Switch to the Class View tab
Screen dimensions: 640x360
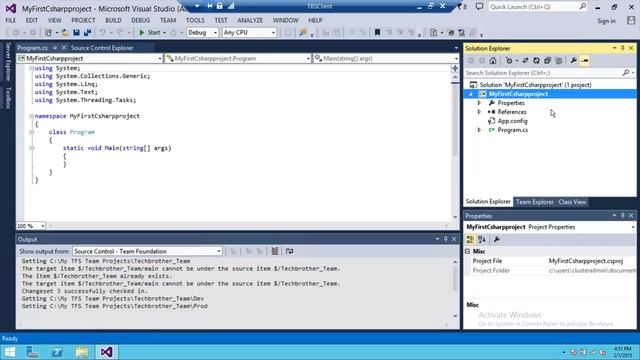point(572,202)
